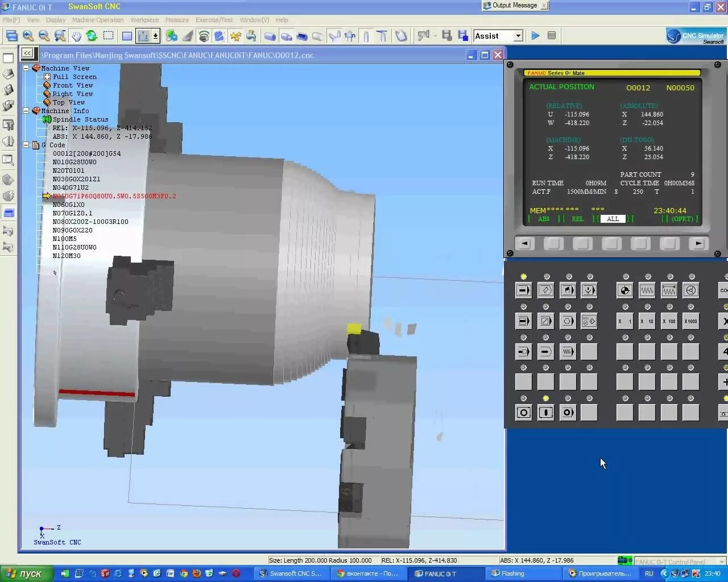Collapse the side panel with << button
The width and height of the screenshot is (728, 582).
coord(27,53)
